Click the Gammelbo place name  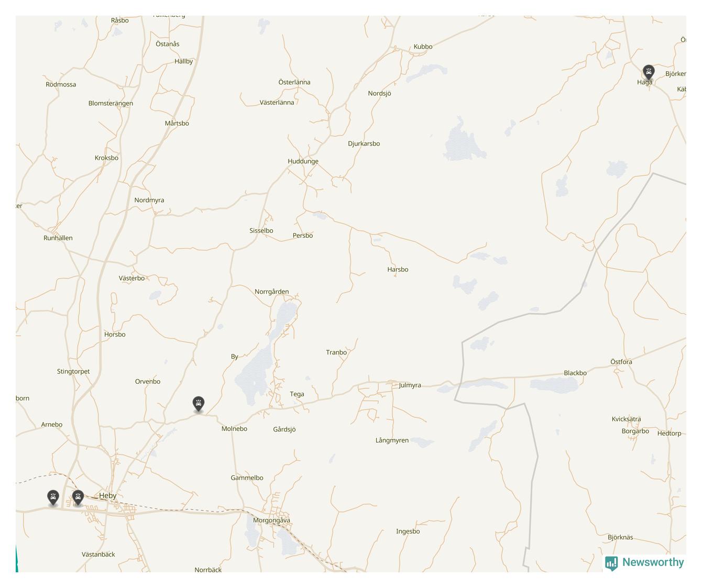coord(247,478)
